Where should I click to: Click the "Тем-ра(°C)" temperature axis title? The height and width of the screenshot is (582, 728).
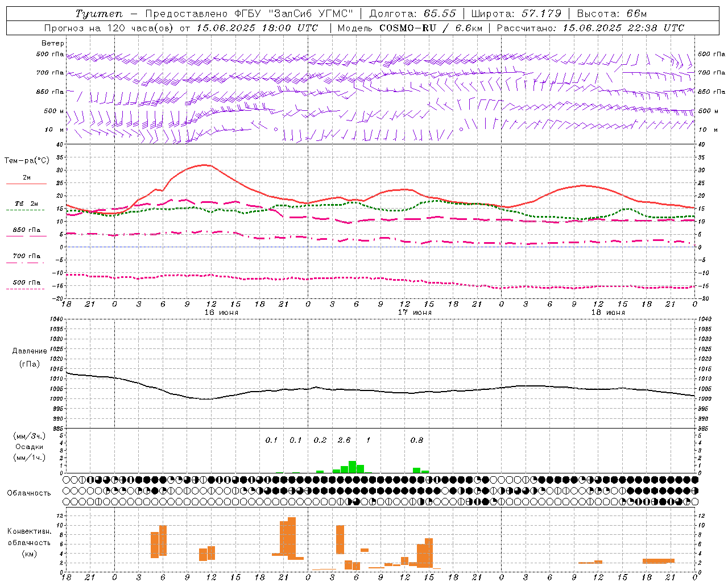click(27, 161)
